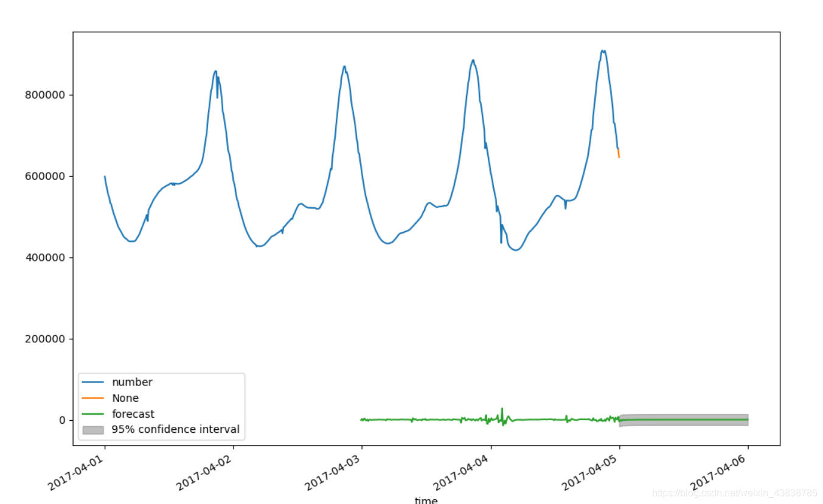Screen dimensions: 823x504
Task: Click the y-axis label 800000
Action: coord(44,95)
